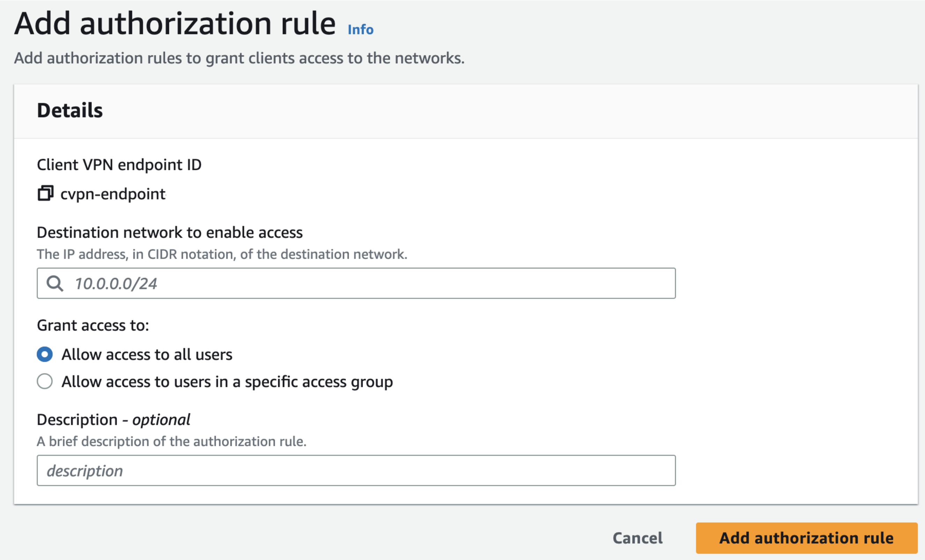925x560 pixels.
Task: Click the 'Grant access to:' label
Action: 93,326
